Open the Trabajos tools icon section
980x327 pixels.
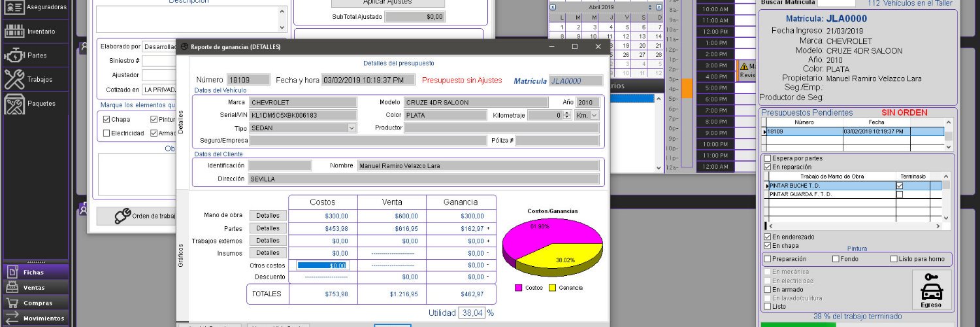pos(14,79)
